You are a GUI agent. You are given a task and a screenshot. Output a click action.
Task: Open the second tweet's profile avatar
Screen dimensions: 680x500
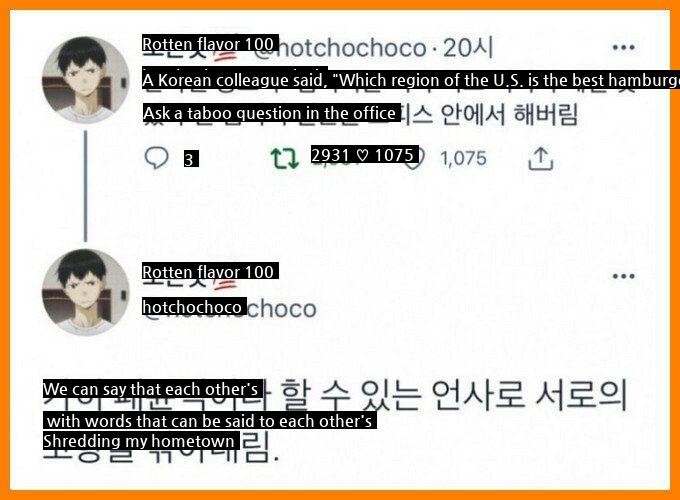point(85,292)
